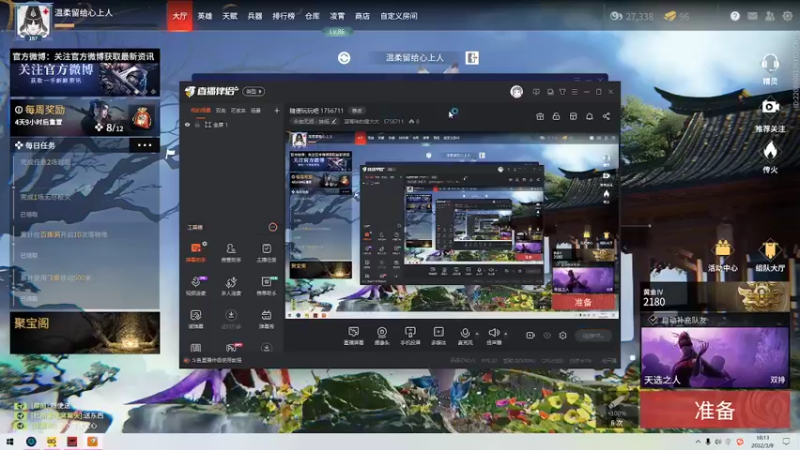Collapse the 工具箱 panel circle button
The height and width of the screenshot is (450, 800).
(273, 227)
